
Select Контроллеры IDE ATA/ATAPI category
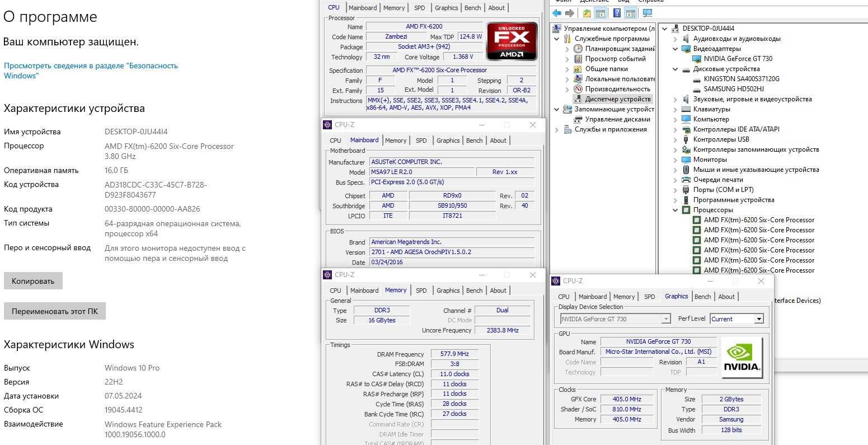736,129
